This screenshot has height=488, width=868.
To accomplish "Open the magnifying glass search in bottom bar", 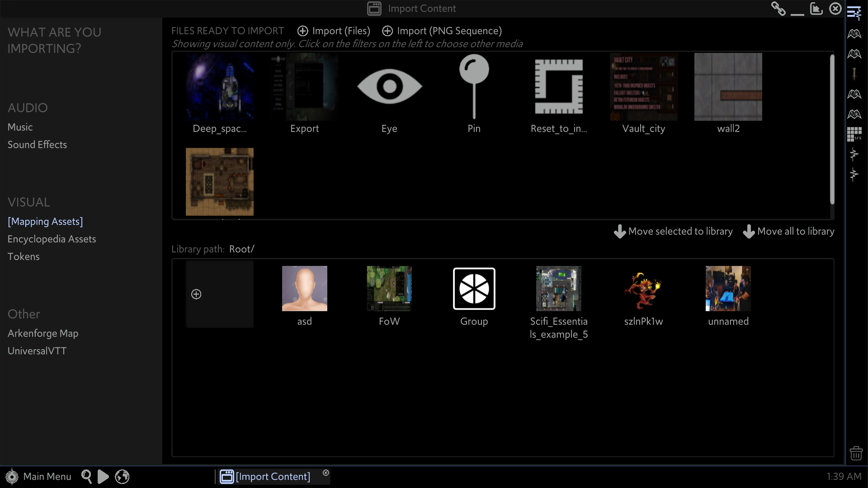I will tap(86, 476).
